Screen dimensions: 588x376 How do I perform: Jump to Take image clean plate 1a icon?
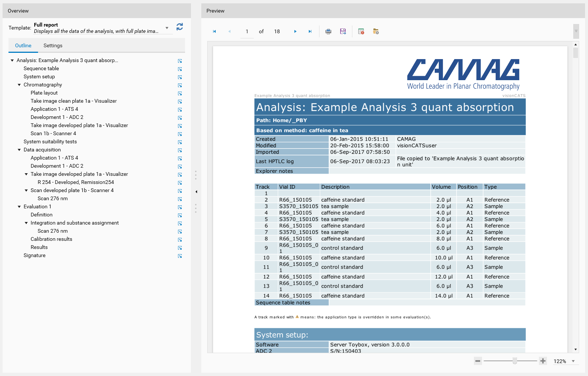click(x=180, y=102)
